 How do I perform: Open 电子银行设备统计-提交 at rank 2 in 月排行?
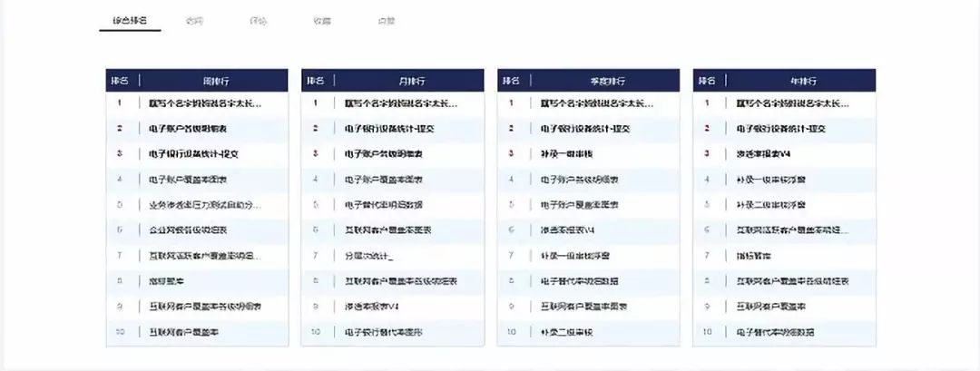click(389, 129)
